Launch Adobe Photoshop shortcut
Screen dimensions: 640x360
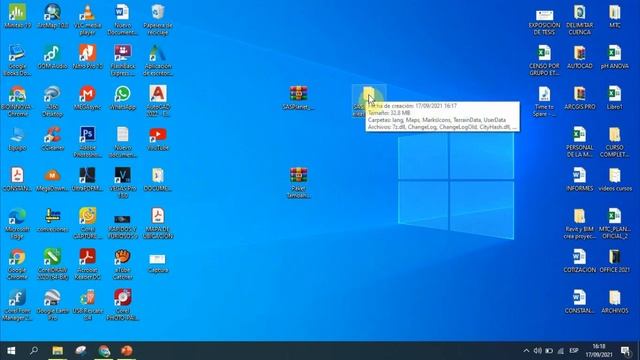[87, 142]
